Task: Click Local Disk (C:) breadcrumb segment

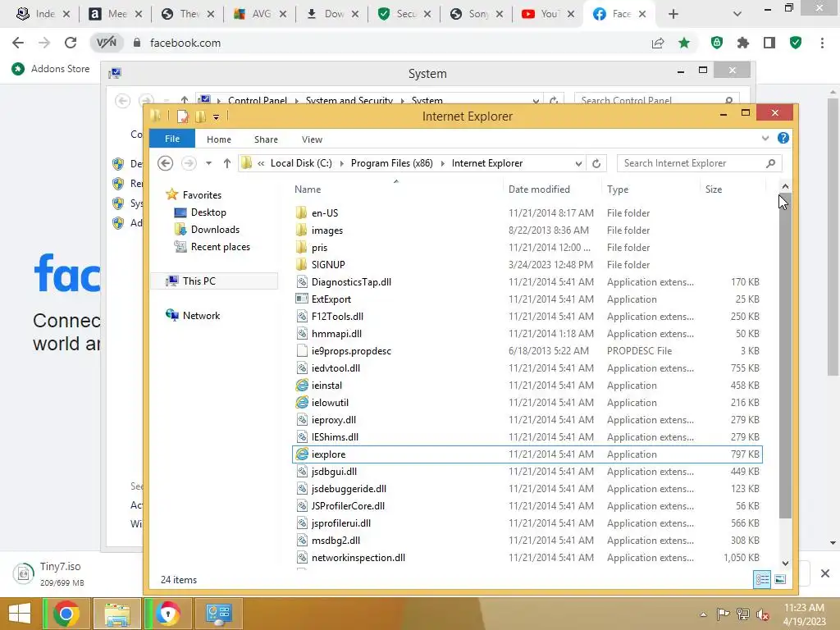Action: point(301,163)
